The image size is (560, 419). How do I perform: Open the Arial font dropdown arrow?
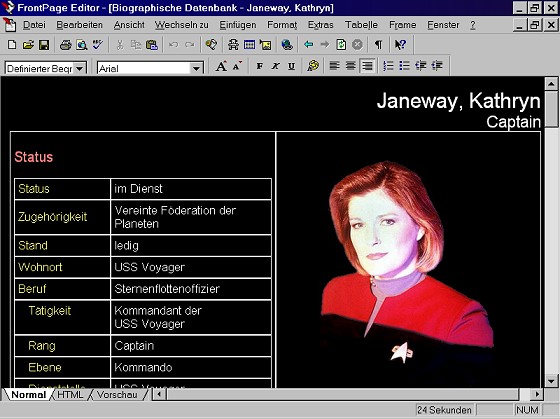click(196, 68)
